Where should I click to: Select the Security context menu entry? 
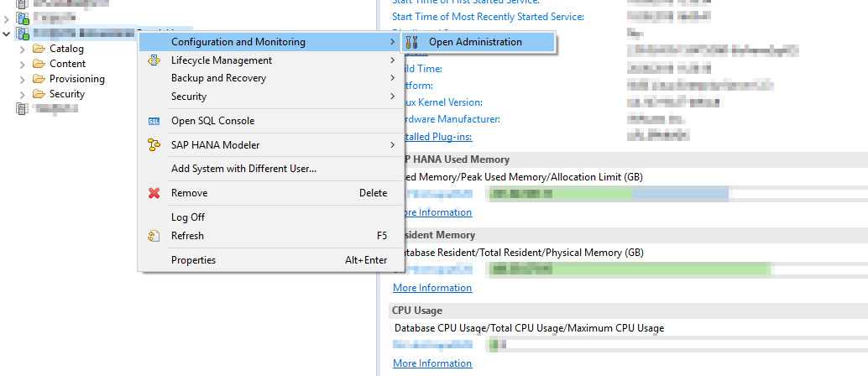point(269,97)
